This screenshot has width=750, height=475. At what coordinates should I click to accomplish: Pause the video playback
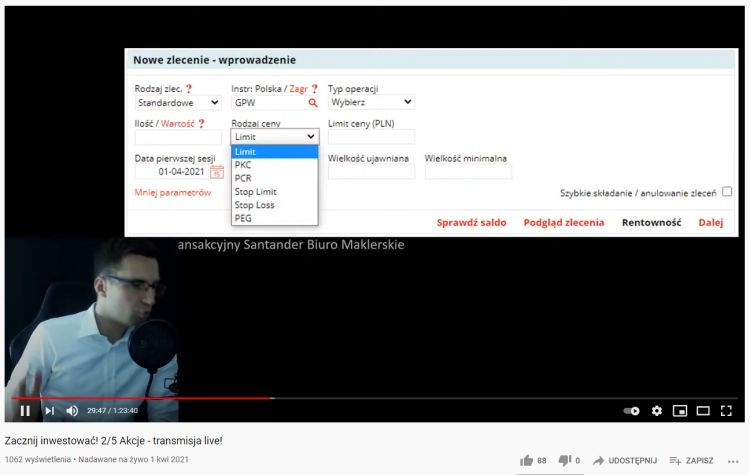tap(25, 410)
